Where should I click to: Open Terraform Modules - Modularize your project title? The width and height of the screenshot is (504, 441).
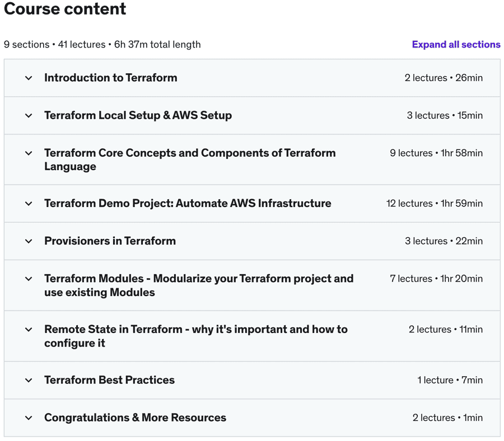[x=199, y=285]
